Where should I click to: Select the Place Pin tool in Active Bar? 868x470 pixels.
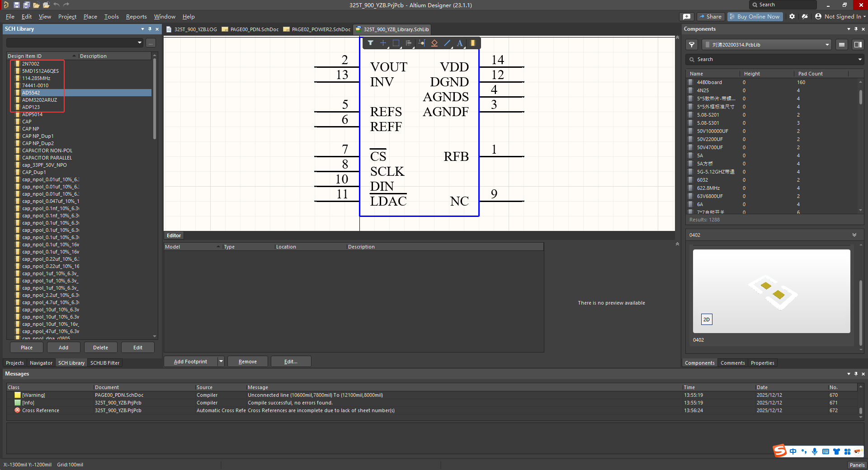422,43
